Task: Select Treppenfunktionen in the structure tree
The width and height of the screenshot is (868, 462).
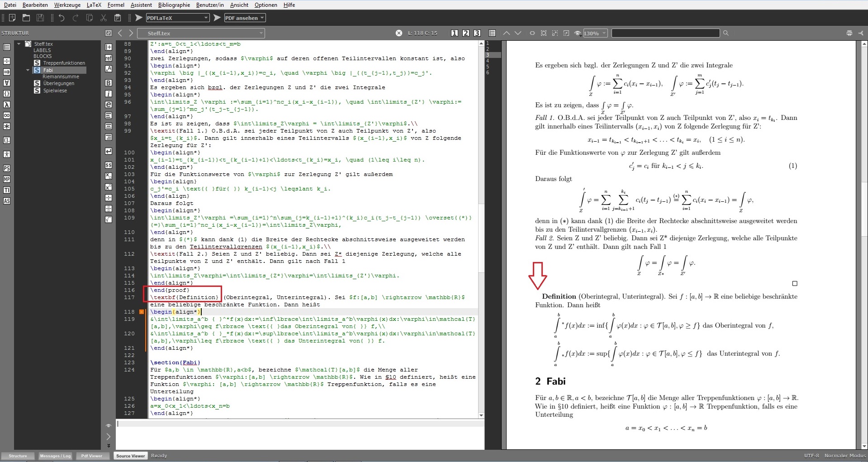Action: [64, 63]
